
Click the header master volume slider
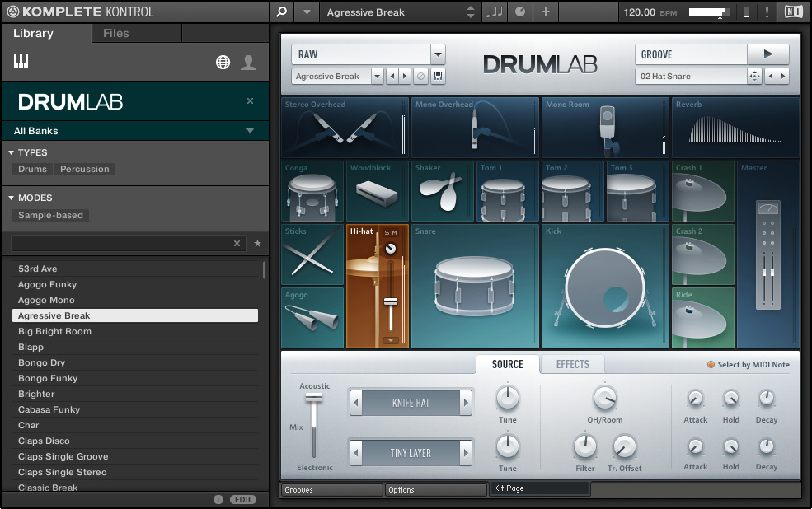tap(710, 12)
